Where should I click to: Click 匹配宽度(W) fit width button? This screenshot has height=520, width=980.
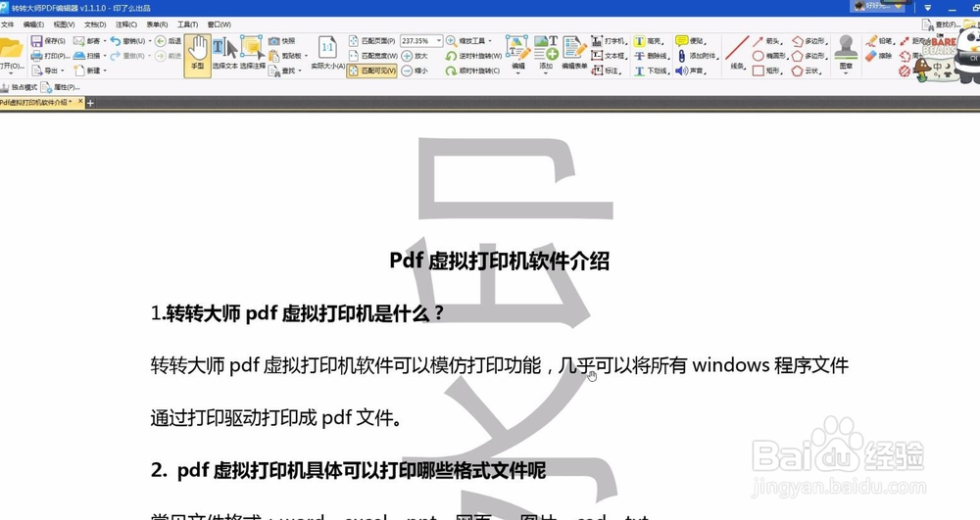[x=372, y=56]
